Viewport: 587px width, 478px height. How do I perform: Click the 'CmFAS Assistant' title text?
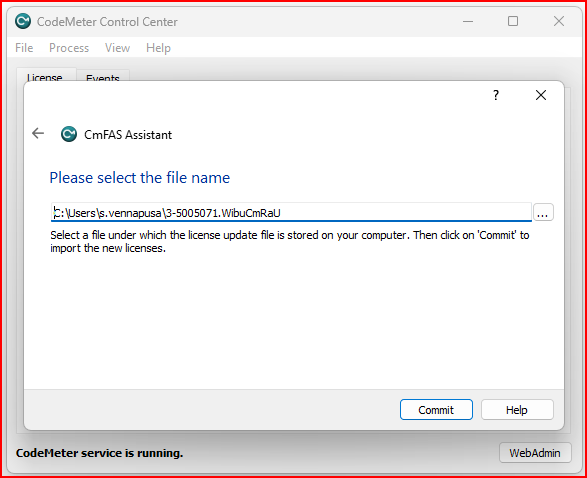pyautogui.click(x=128, y=135)
